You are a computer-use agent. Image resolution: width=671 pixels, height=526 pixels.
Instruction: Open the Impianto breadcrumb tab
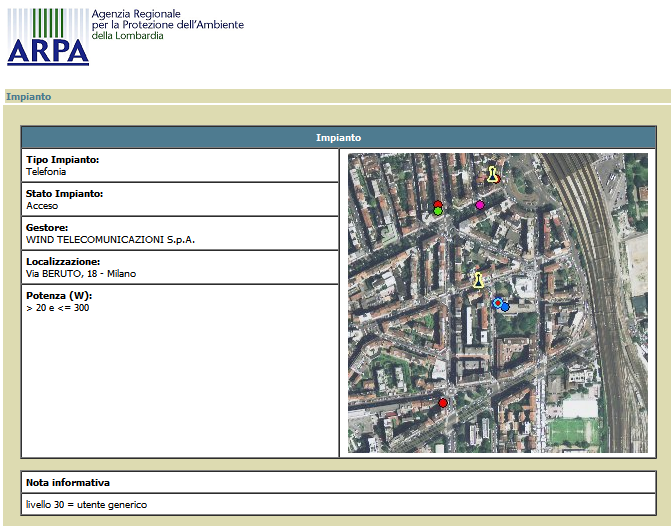pos(28,97)
